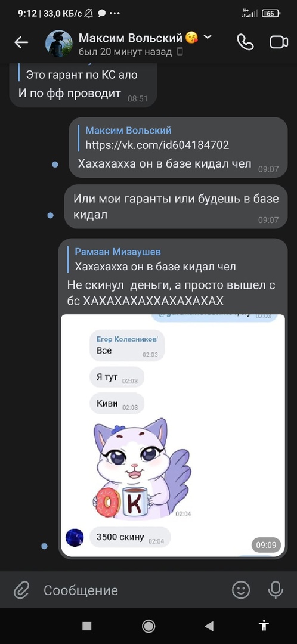This screenshot has height=644, width=297.
Task: Open the forwarded chat screenshot image
Action: click(172, 435)
